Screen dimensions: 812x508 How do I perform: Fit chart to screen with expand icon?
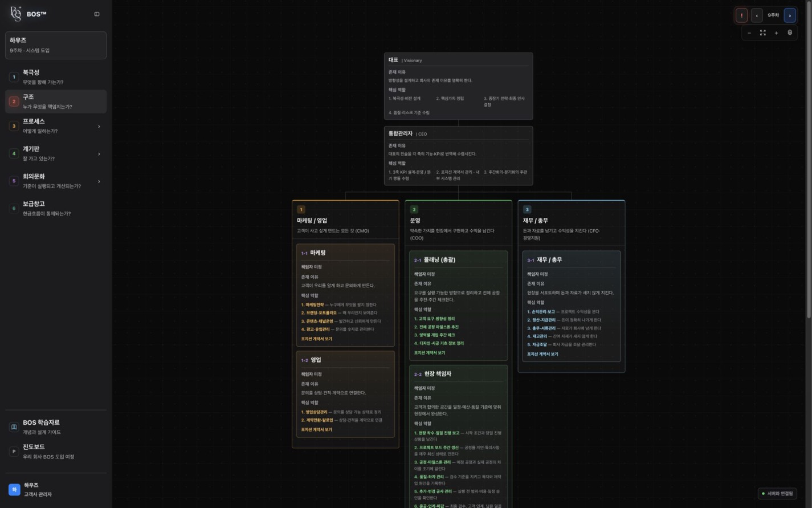point(762,33)
